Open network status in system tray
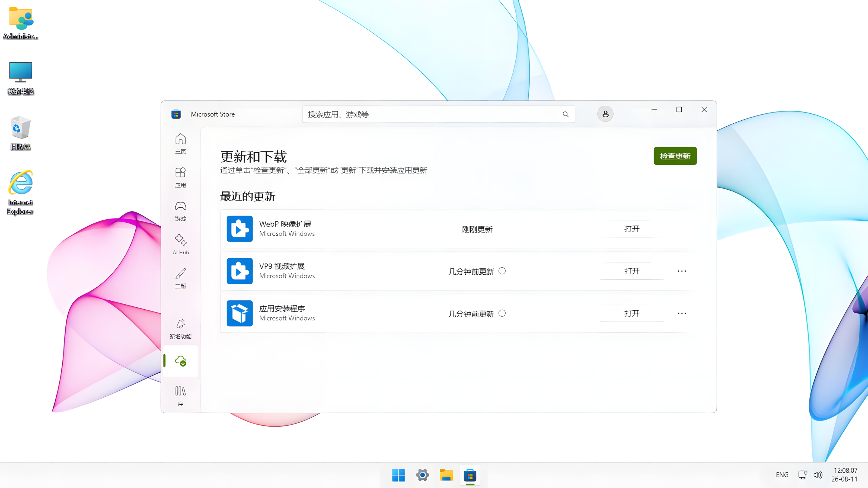Image resolution: width=868 pixels, height=488 pixels. [803, 475]
